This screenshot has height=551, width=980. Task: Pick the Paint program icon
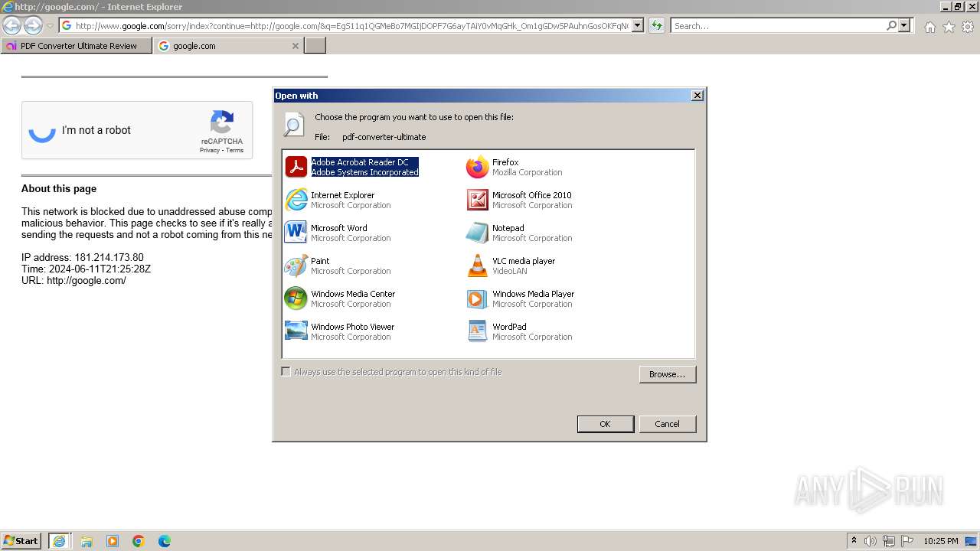296,266
